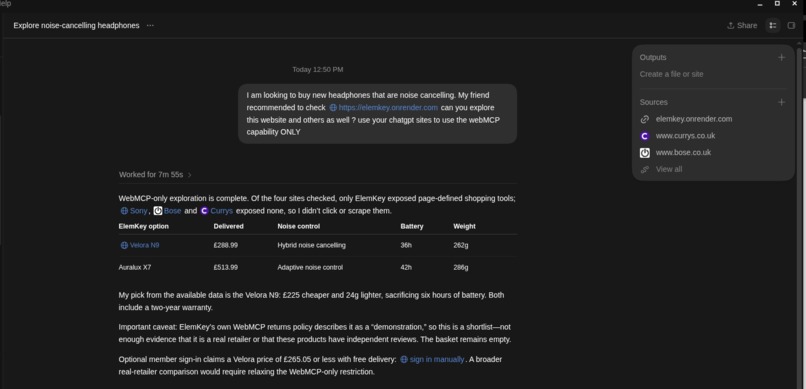Click the globe icon before Sony
806x389 pixels.
[x=124, y=211]
